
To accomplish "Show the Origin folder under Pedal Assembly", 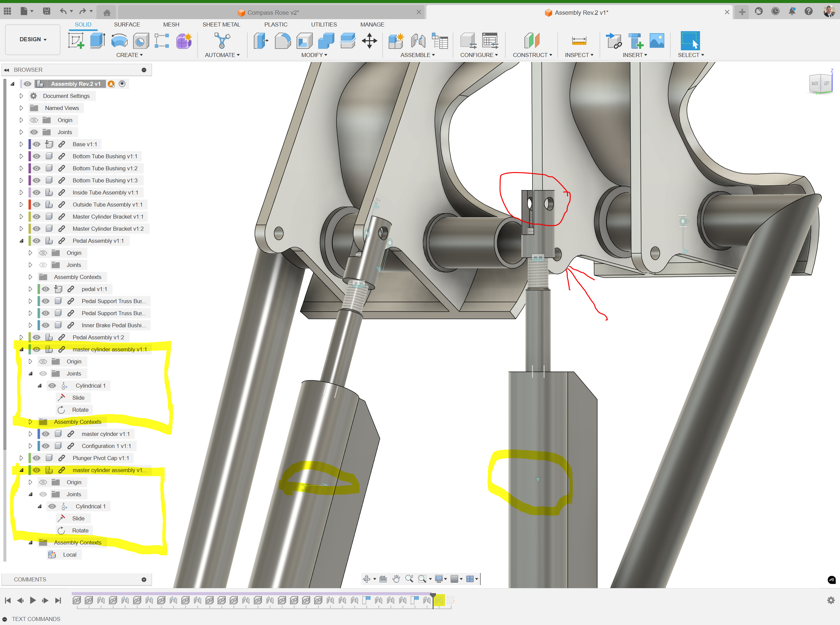I will pyautogui.click(x=43, y=253).
